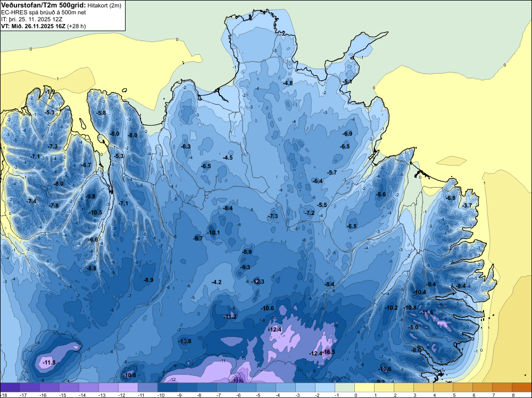Select legend swatch between -1 and 0
Viewport: 532px width, 398px height.
(x=344, y=387)
